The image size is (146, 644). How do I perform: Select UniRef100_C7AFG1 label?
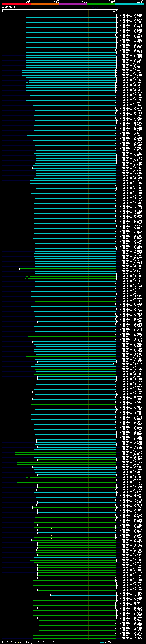tap(131, 35)
